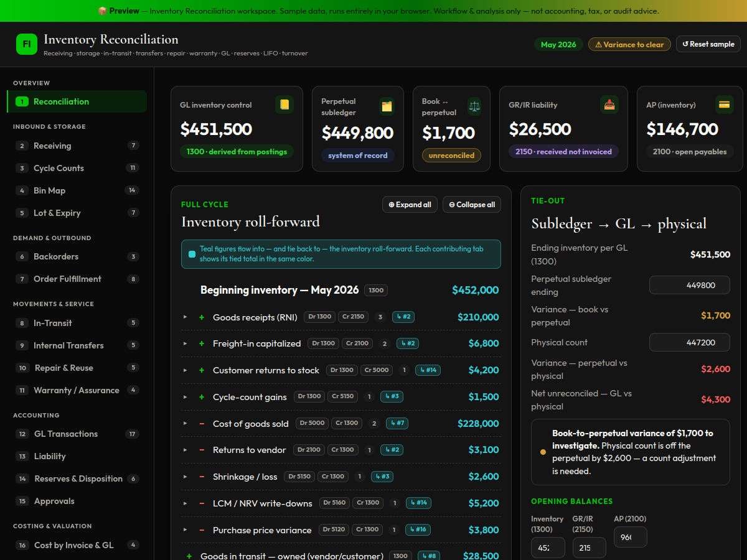Expand the Freight-in capitalized row
The image size is (747, 560).
point(185,343)
